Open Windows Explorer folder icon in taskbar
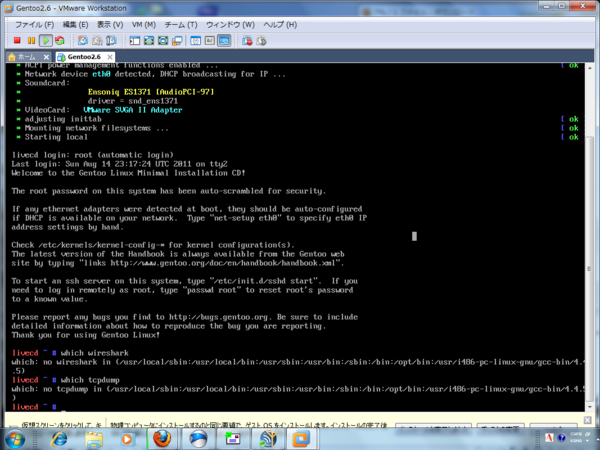Viewport: 600px width, 450px height. [x=94, y=439]
